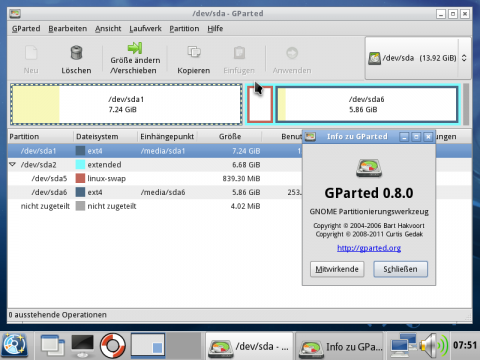
Task: Click Größe ändern/Verschieben toolbar icon
Action: (x=135, y=48)
